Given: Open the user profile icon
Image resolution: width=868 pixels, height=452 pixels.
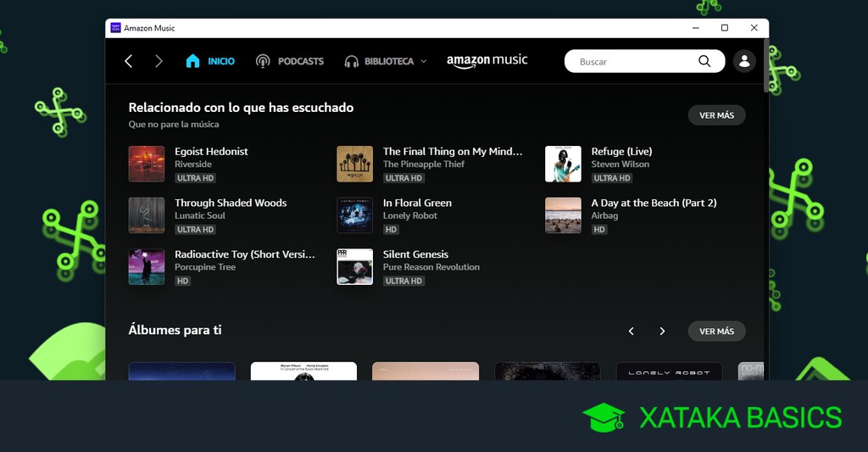Looking at the screenshot, I should tap(744, 61).
